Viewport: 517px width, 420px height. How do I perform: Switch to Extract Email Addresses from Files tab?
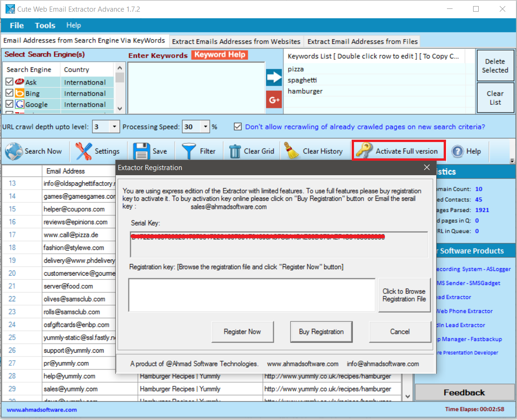(362, 42)
